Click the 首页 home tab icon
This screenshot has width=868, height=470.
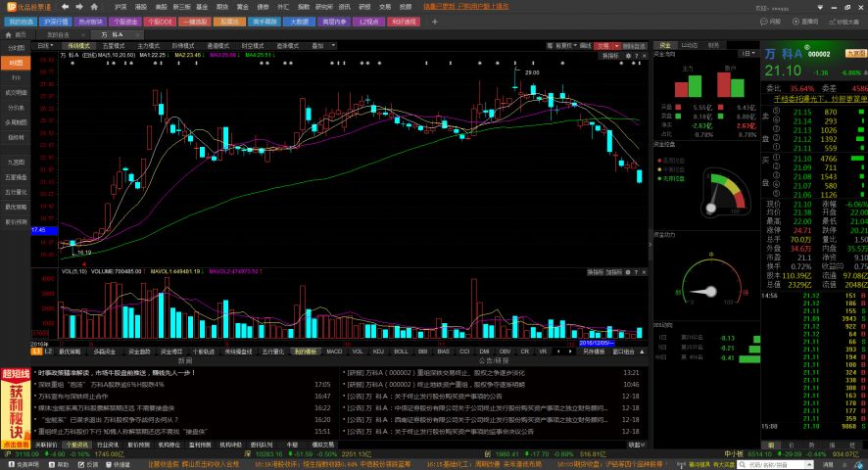pyautogui.click(x=8, y=35)
